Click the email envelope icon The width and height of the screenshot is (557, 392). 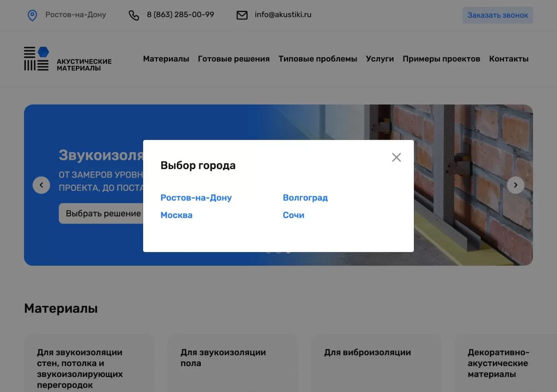(x=242, y=15)
